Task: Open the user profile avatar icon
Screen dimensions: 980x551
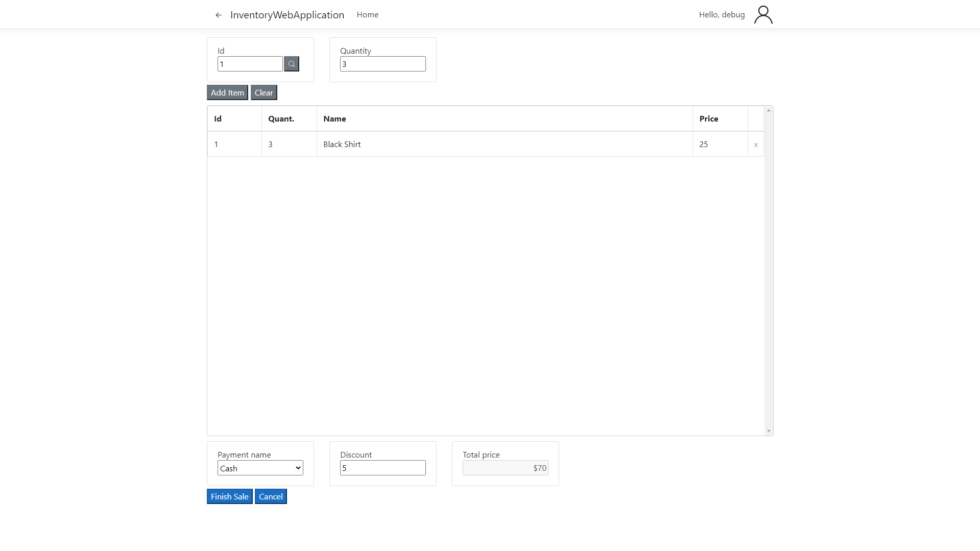Action: 763,15
